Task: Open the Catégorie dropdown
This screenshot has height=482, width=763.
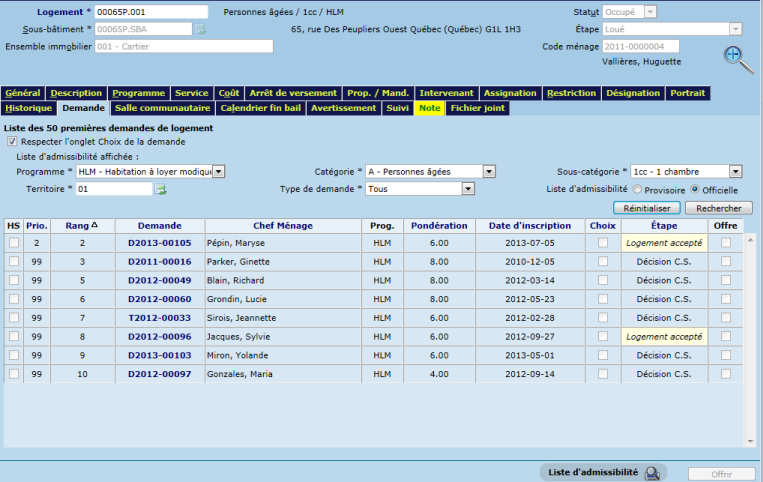Action: tap(489, 171)
